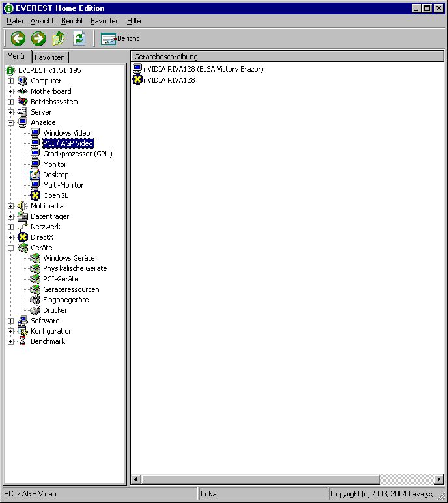Screen dimensions: 448x503
Task: Click the Multimedia speaker icon
Action: point(22,206)
